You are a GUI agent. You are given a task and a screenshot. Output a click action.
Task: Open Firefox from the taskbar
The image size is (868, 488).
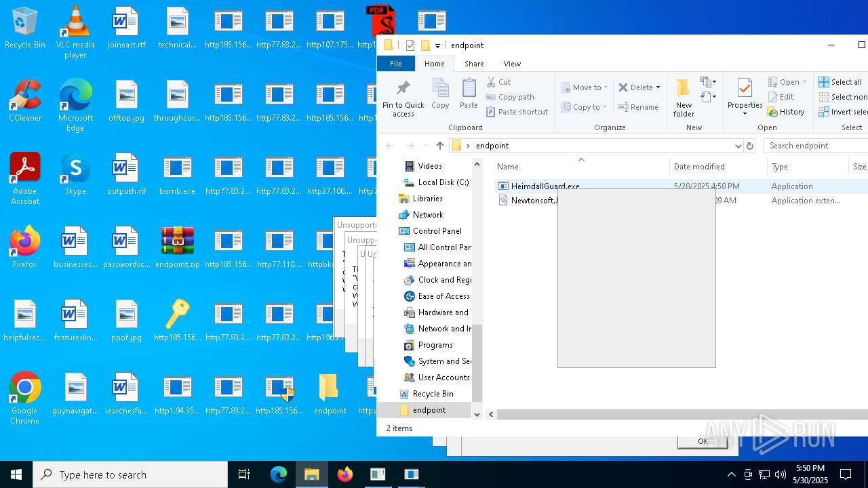tap(345, 474)
